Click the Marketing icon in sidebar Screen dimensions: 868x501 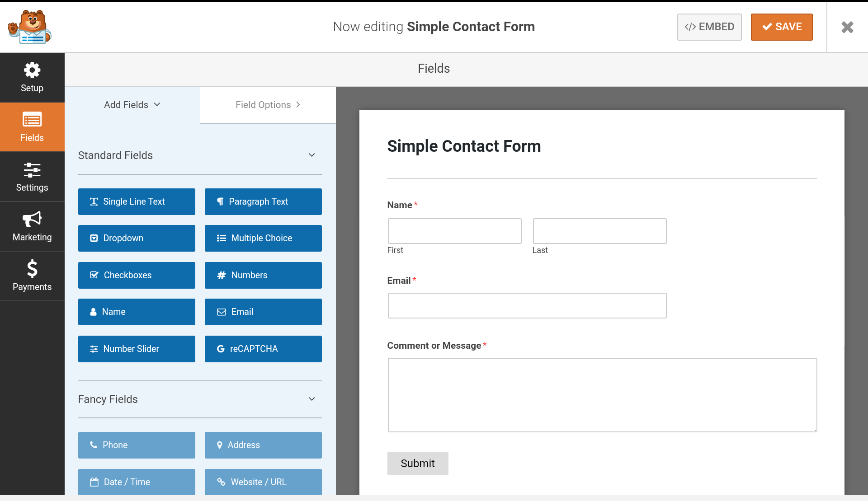click(x=32, y=227)
